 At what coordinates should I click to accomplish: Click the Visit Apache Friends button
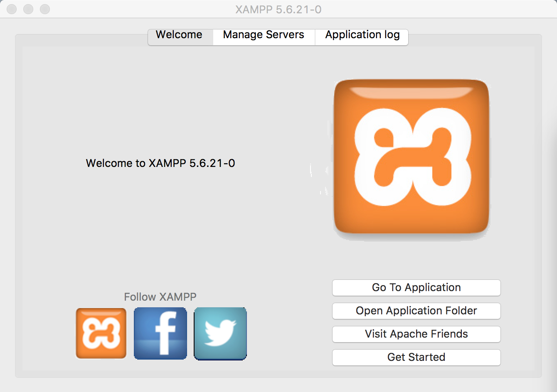pyautogui.click(x=417, y=334)
